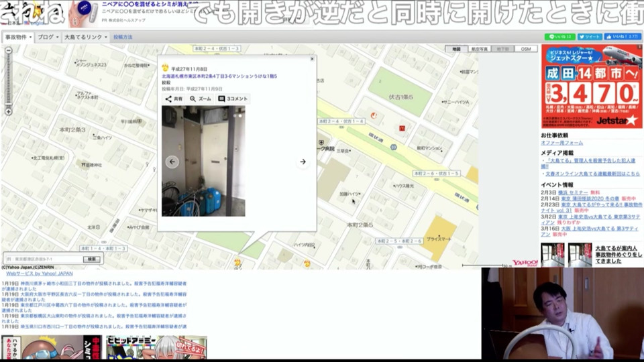The height and width of the screenshot is (362, 644).
Task: Switch map to 地図 view
Action: coord(456,49)
